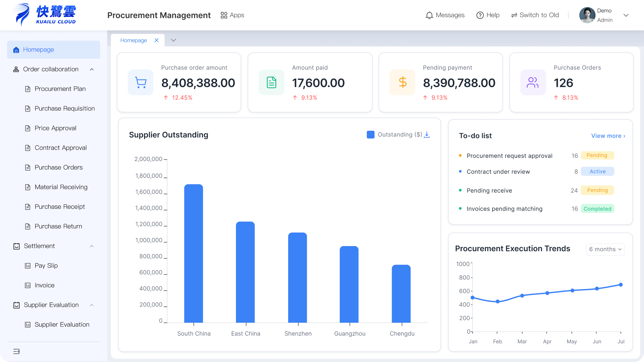Click the South China bar
The width and height of the screenshot is (644, 362).
click(x=194, y=253)
